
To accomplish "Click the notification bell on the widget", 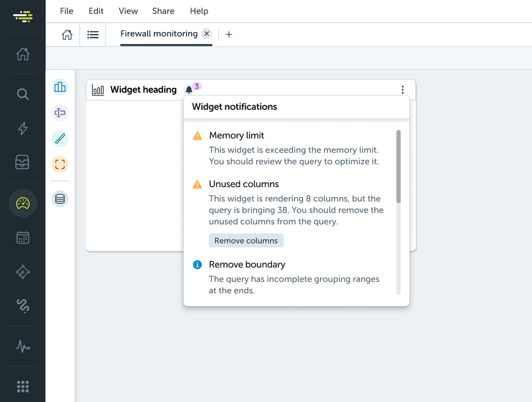I will 189,89.
